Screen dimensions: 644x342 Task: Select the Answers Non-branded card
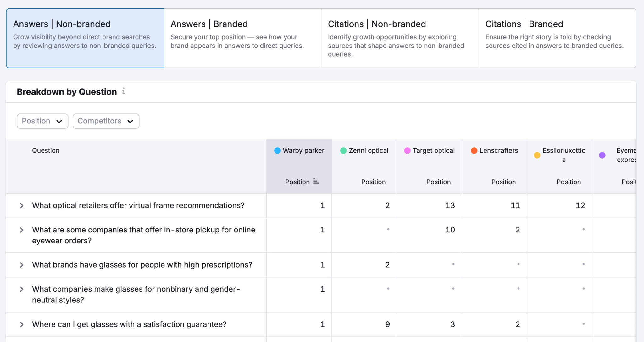click(x=85, y=38)
